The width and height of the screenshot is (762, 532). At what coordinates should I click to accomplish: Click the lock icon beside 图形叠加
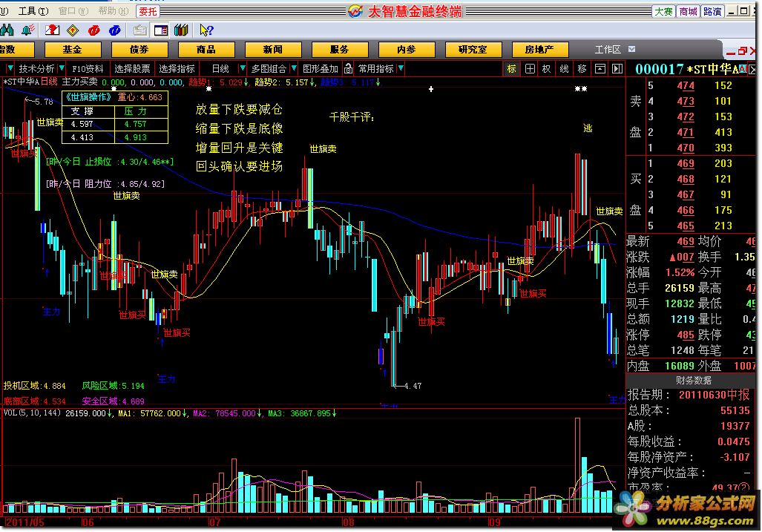pyautogui.click(x=348, y=68)
